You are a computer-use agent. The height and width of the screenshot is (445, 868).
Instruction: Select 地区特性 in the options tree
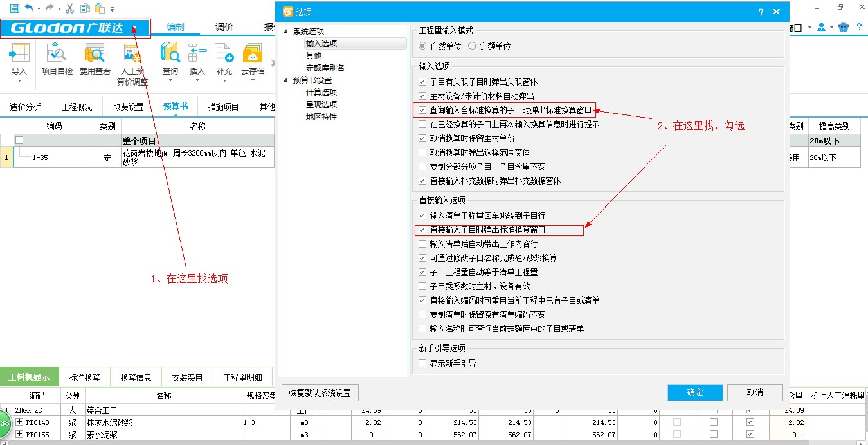pos(321,116)
